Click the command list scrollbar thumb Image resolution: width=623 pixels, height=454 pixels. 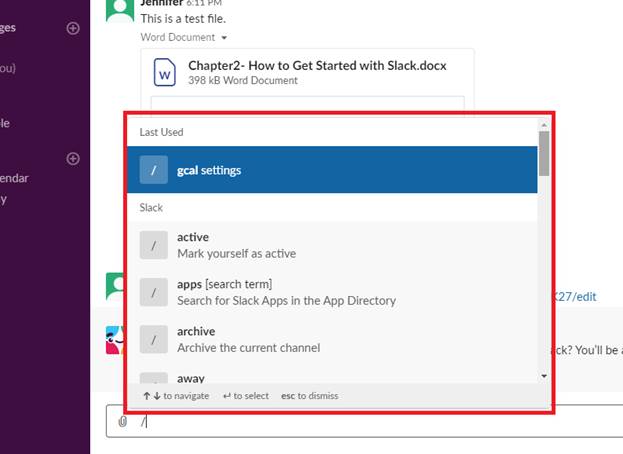544,153
